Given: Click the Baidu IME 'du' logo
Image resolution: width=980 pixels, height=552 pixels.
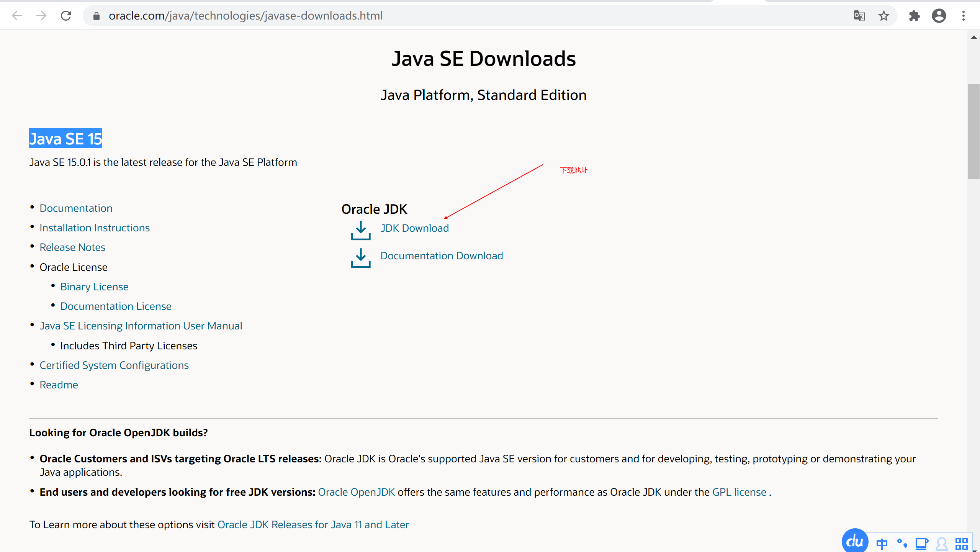Looking at the screenshot, I should coord(855,541).
